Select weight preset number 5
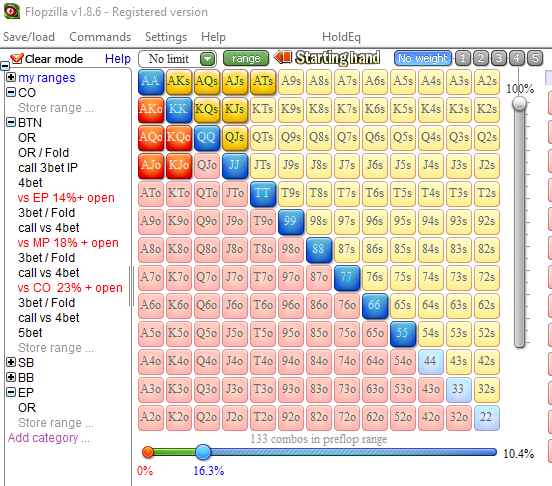Viewport: 552px width, 486px height. pyautogui.click(x=535, y=58)
